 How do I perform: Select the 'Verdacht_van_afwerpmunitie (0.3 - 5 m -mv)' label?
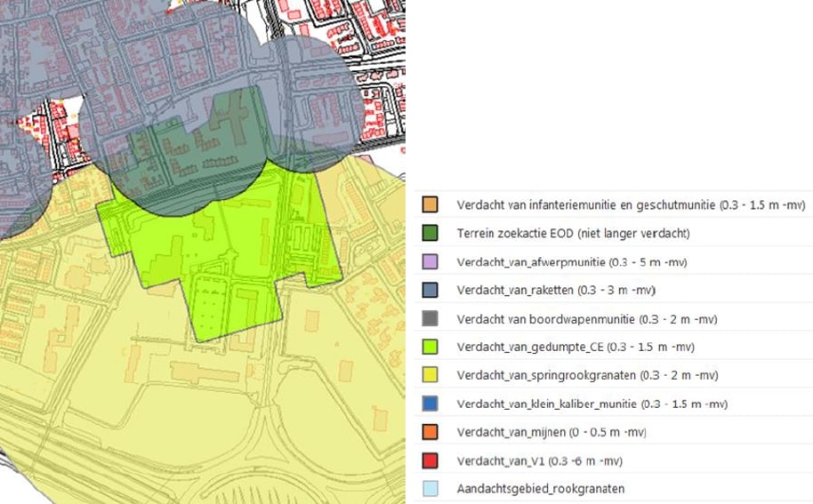(572, 262)
